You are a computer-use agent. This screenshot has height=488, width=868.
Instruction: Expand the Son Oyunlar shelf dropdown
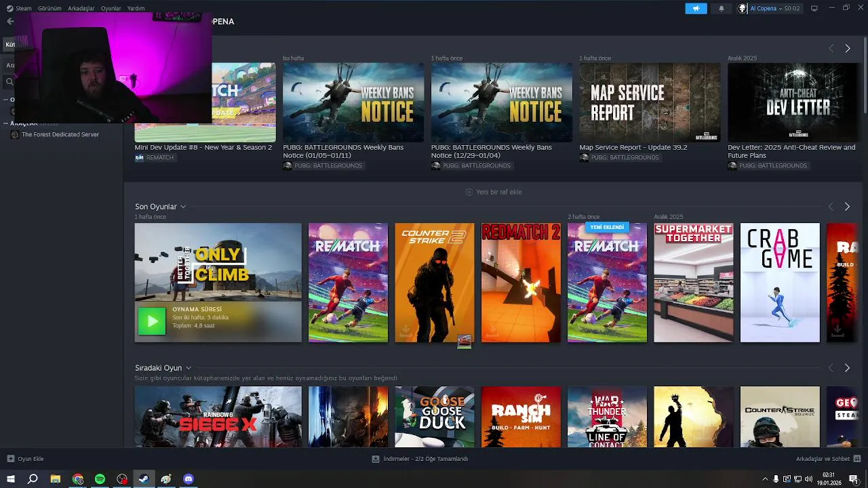click(x=183, y=207)
